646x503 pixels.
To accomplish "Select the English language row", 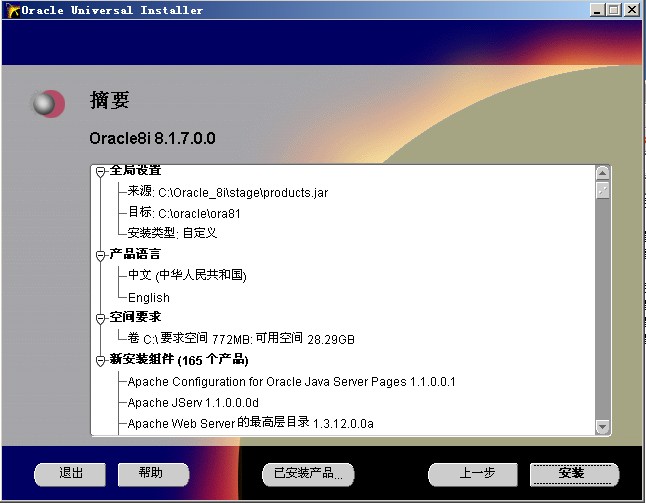I will point(149,297).
